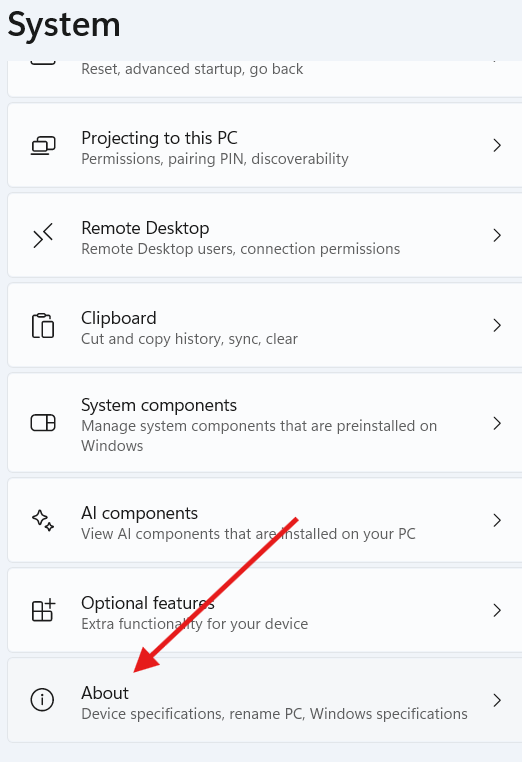
Task: Select the Clipboard settings title
Action: [119, 318]
